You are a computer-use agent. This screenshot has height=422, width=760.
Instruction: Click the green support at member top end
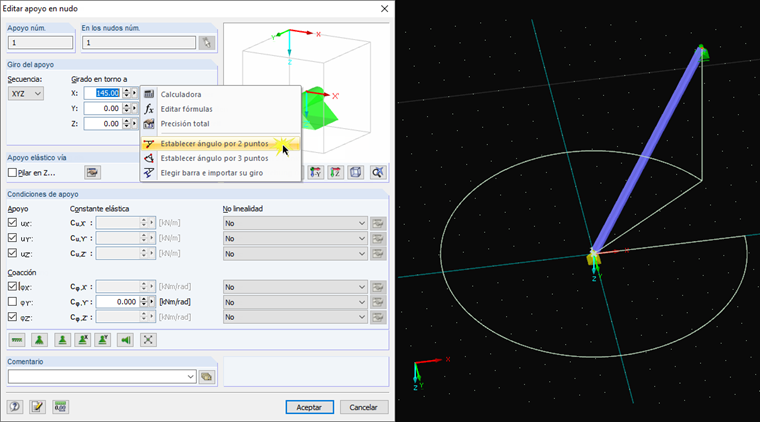704,53
